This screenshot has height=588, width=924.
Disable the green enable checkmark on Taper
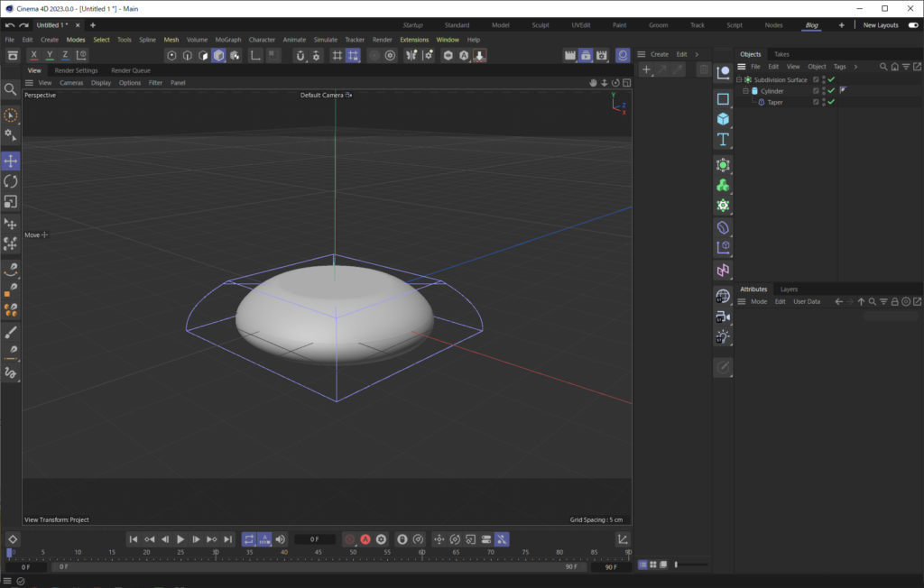coord(831,102)
